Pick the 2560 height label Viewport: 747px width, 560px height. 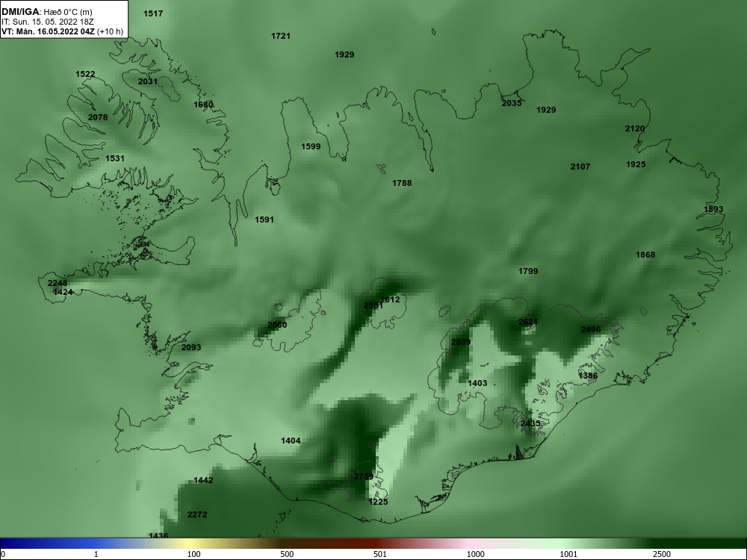point(277,325)
